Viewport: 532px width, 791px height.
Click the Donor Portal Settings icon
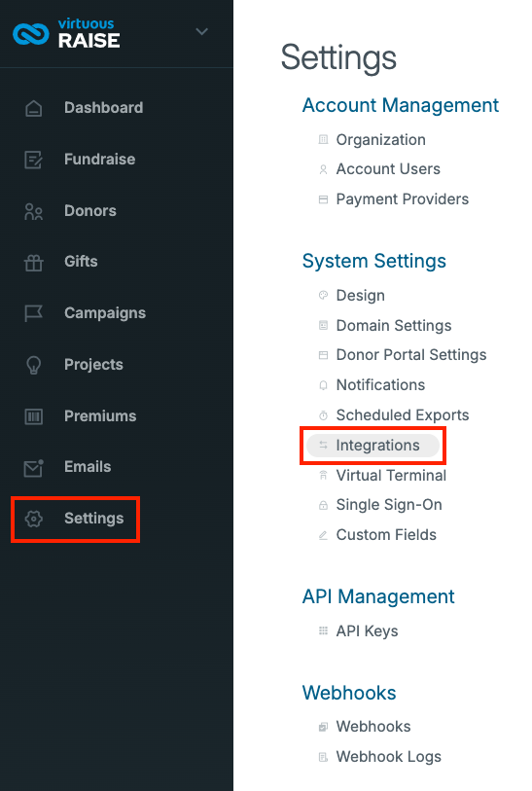click(x=323, y=355)
